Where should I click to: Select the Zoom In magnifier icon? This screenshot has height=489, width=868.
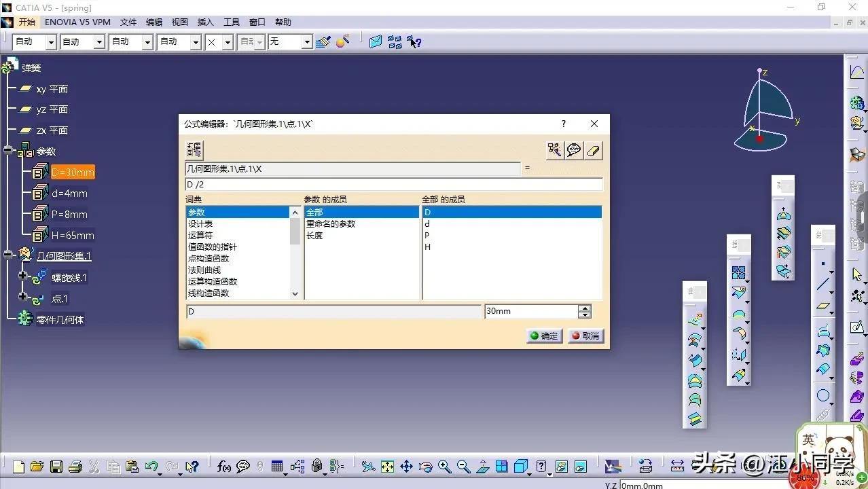click(x=445, y=467)
